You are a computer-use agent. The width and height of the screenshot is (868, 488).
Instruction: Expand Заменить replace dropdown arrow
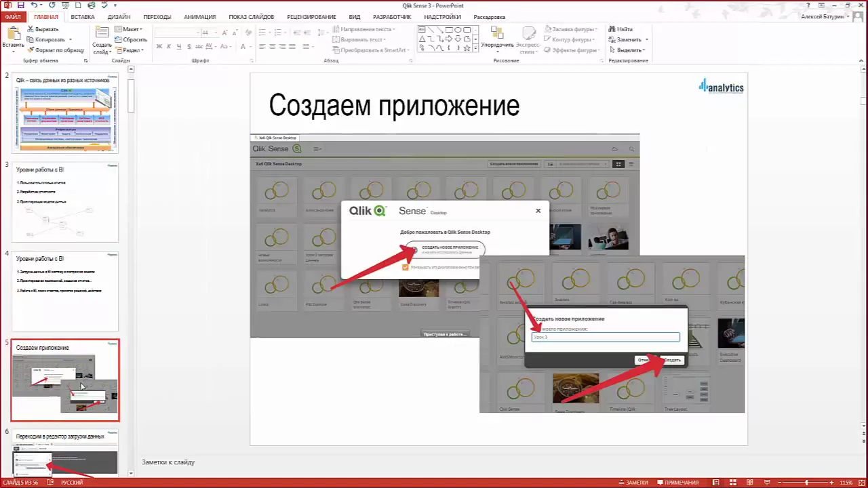pyautogui.click(x=646, y=39)
